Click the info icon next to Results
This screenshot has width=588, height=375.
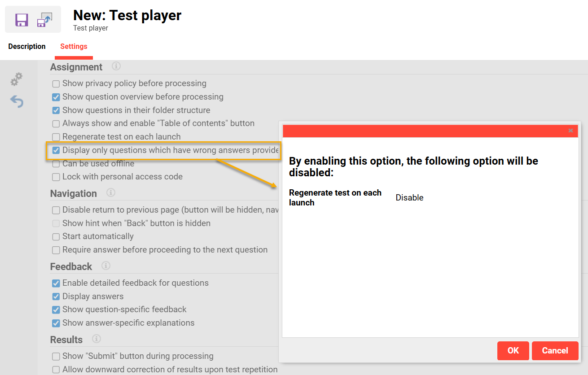tap(96, 339)
